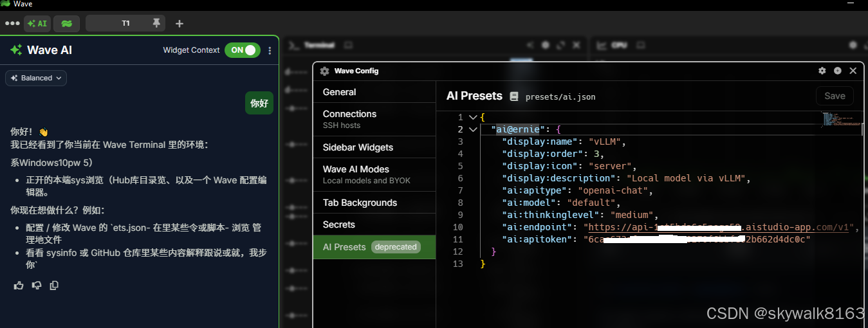Turn off the Widget Context switch
Screen dimensions: 868x328
click(243, 50)
